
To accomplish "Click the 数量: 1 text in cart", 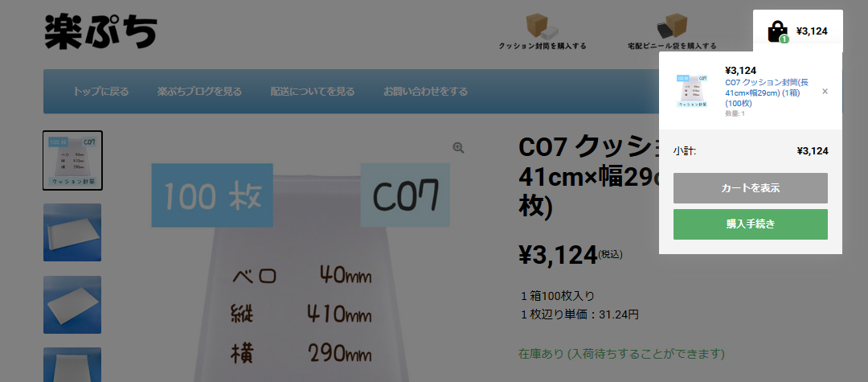I will 735,113.
